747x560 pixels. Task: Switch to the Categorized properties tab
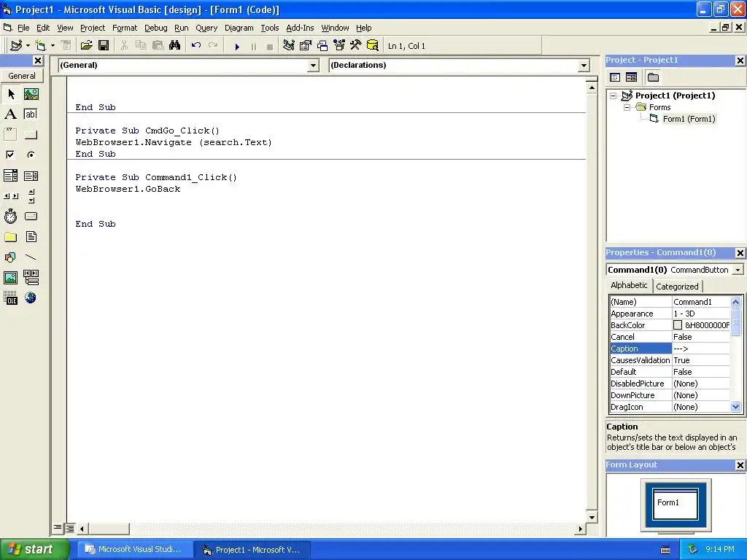tap(677, 286)
